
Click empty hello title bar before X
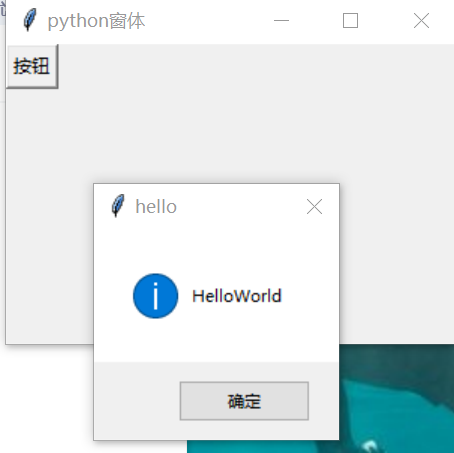tap(240, 206)
